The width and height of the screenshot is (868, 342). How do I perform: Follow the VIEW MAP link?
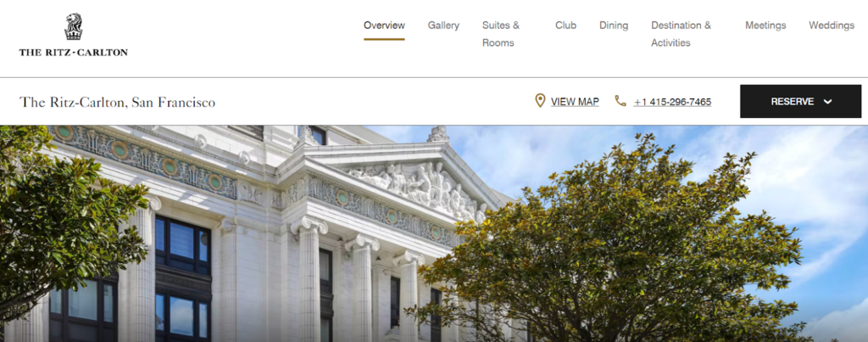[x=575, y=102]
